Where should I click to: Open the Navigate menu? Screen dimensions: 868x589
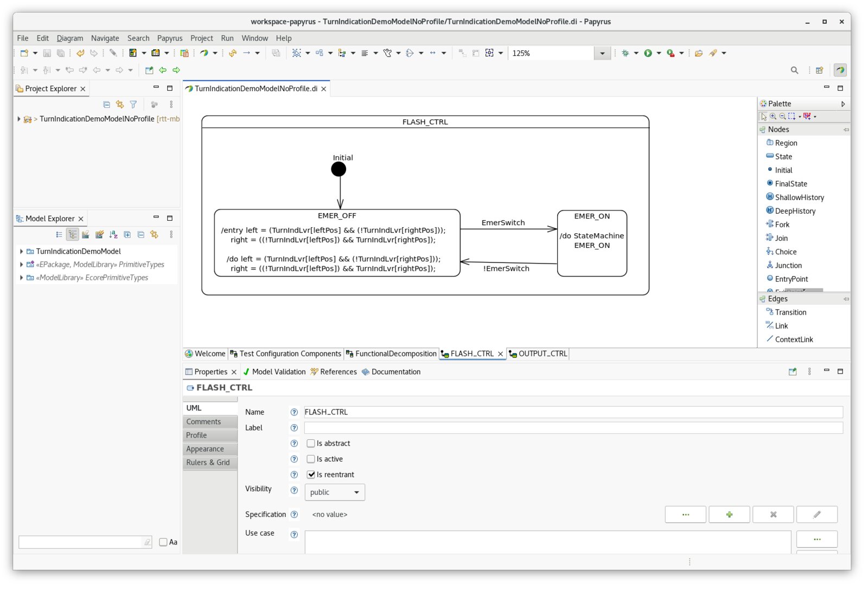tap(105, 39)
